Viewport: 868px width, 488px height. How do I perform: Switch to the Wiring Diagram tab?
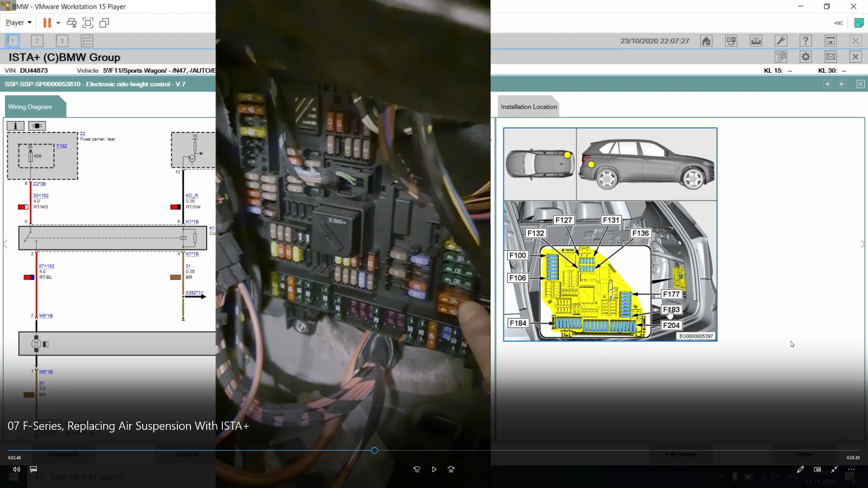(x=30, y=107)
